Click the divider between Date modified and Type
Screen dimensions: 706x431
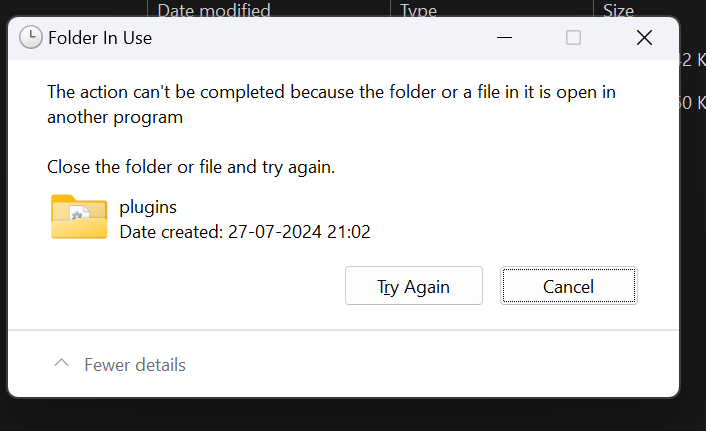click(x=390, y=11)
